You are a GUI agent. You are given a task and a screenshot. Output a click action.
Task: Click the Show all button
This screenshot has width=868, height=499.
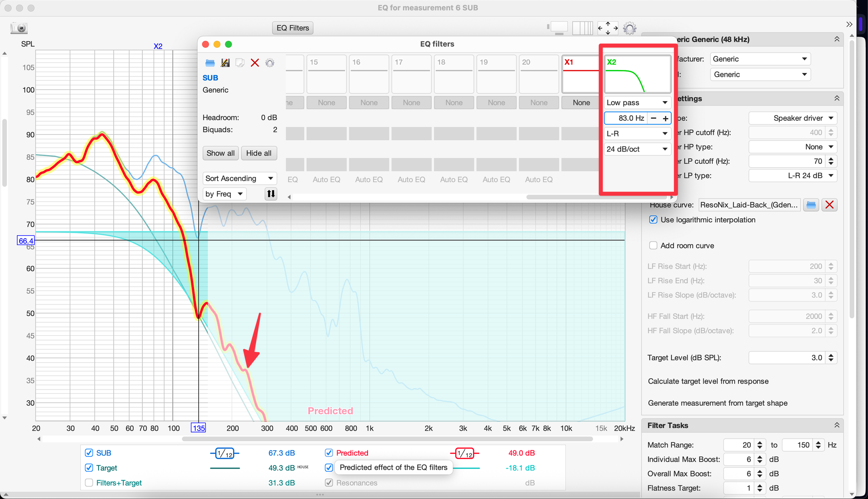220,153
